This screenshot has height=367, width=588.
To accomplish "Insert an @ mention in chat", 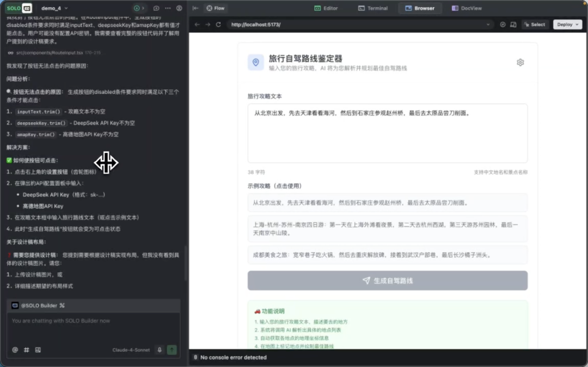I will [15, 350].
